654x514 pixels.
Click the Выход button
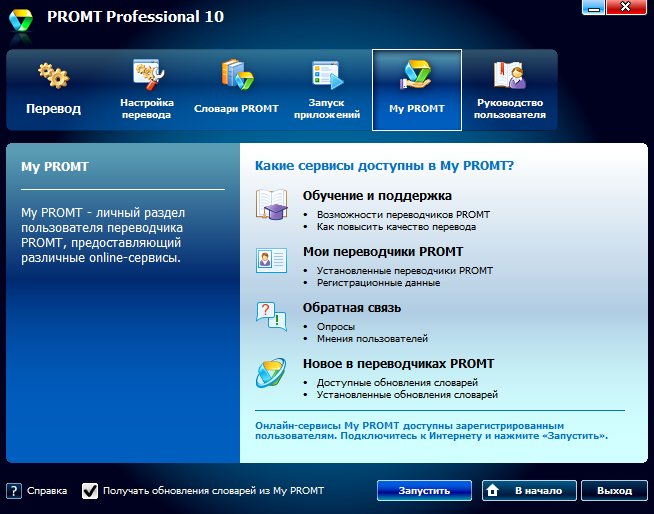pos(614,491)
